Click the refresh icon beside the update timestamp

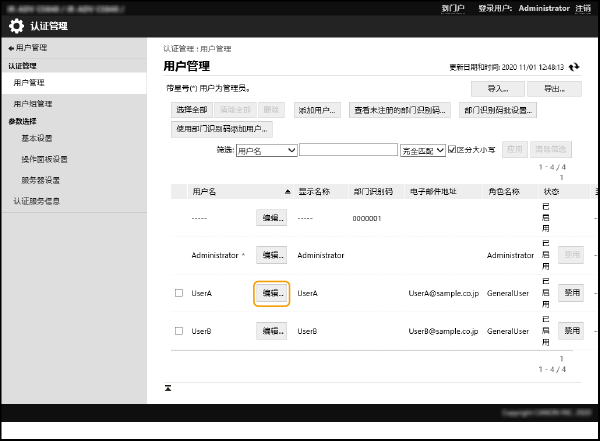(575, 67)
